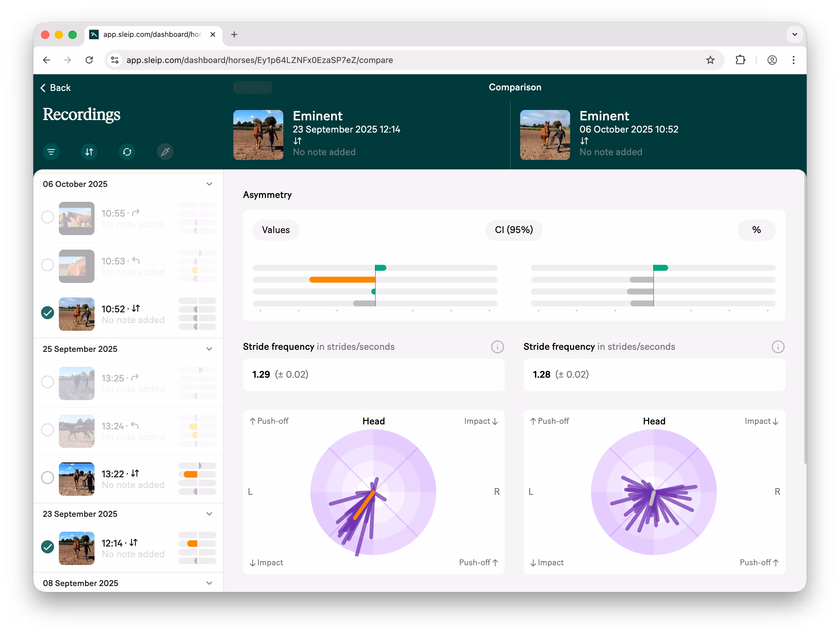Collapse the 25 September 2025 group
Screen dimensions: 840x636
[x=209, y=349]
